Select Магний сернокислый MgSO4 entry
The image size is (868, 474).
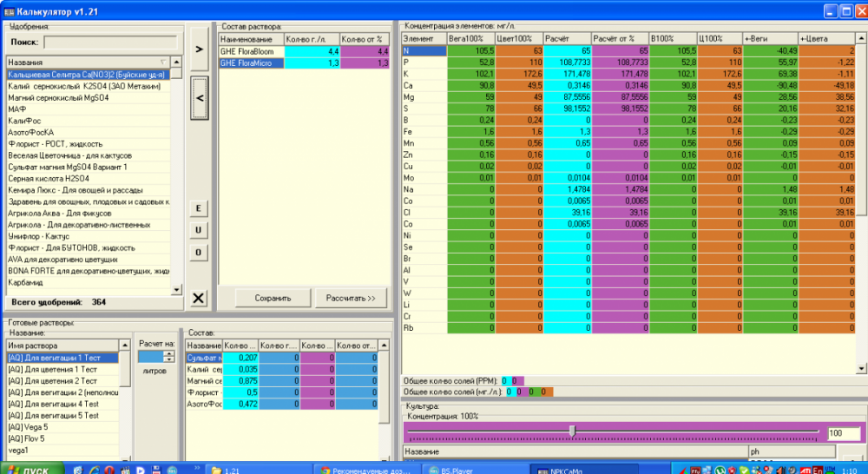pyautogui.click(x=88, y=97)
